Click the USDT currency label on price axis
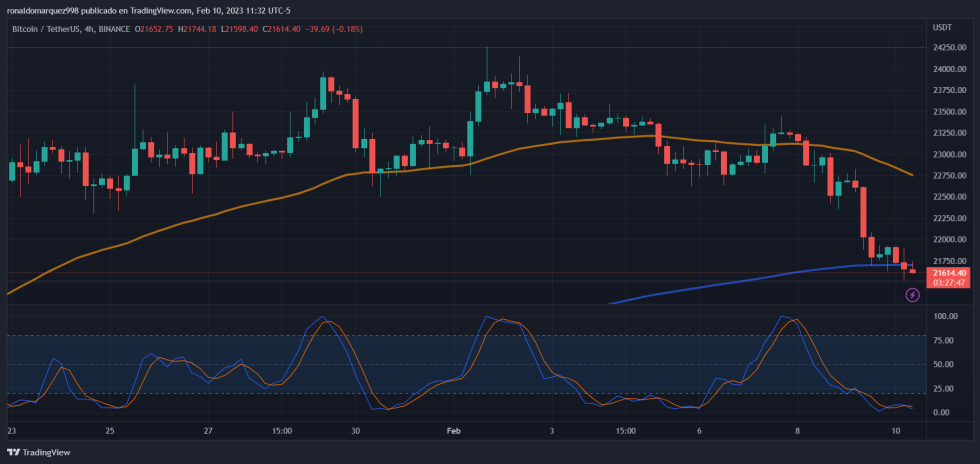 [942, 27]
